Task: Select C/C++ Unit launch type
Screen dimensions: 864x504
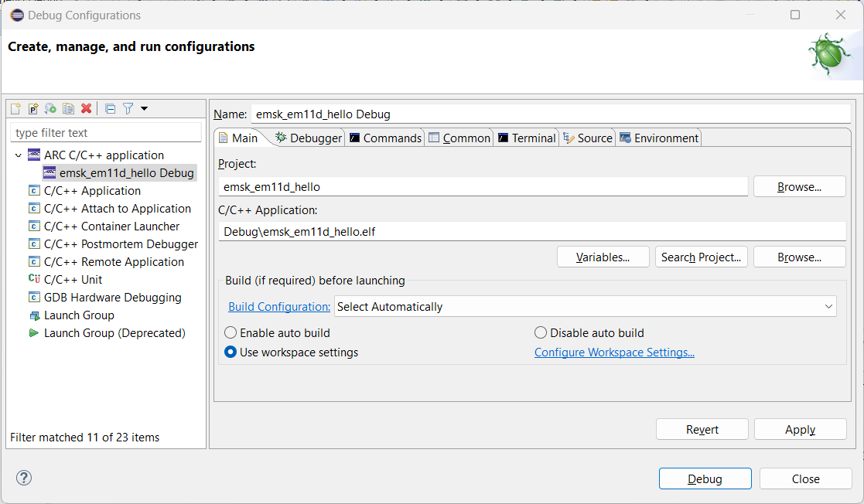Action: pos(66,279)
